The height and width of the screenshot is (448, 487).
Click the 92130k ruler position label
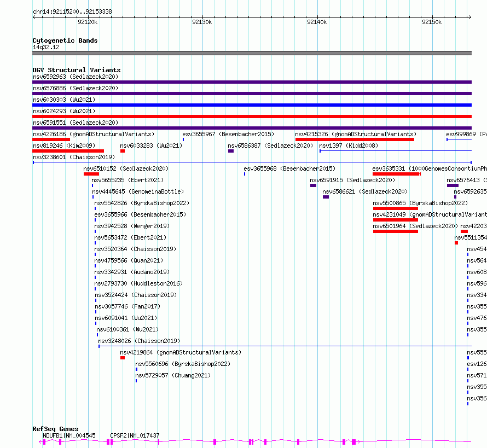click(x=202, y=22)
